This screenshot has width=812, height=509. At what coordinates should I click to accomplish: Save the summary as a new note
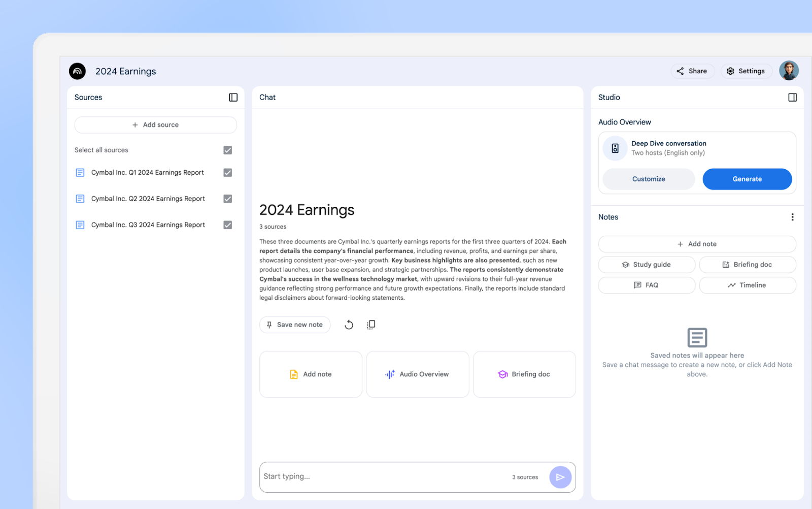pos(294,324)
